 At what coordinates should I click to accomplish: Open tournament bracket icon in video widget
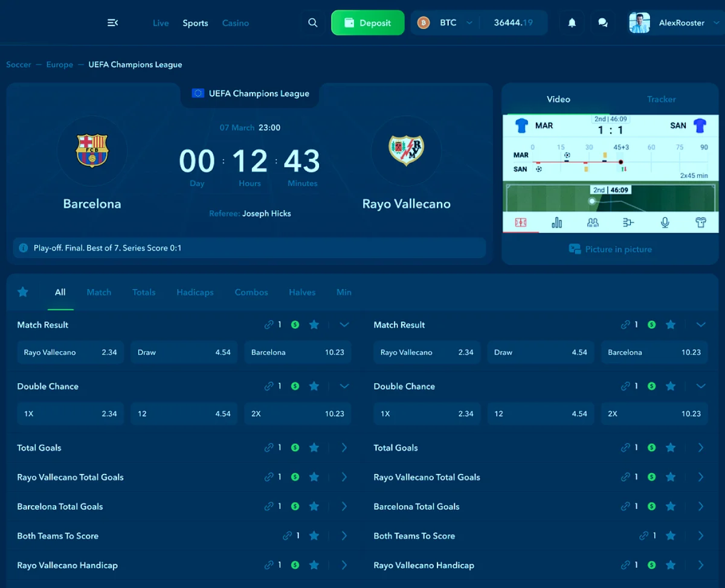pos(628,222)
